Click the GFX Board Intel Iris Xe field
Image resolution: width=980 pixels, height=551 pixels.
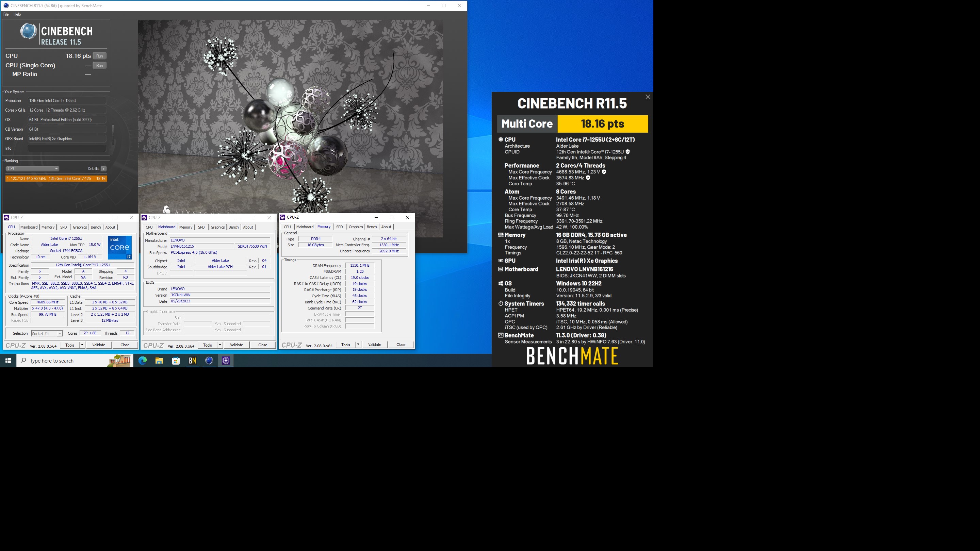tap(67, 139)
